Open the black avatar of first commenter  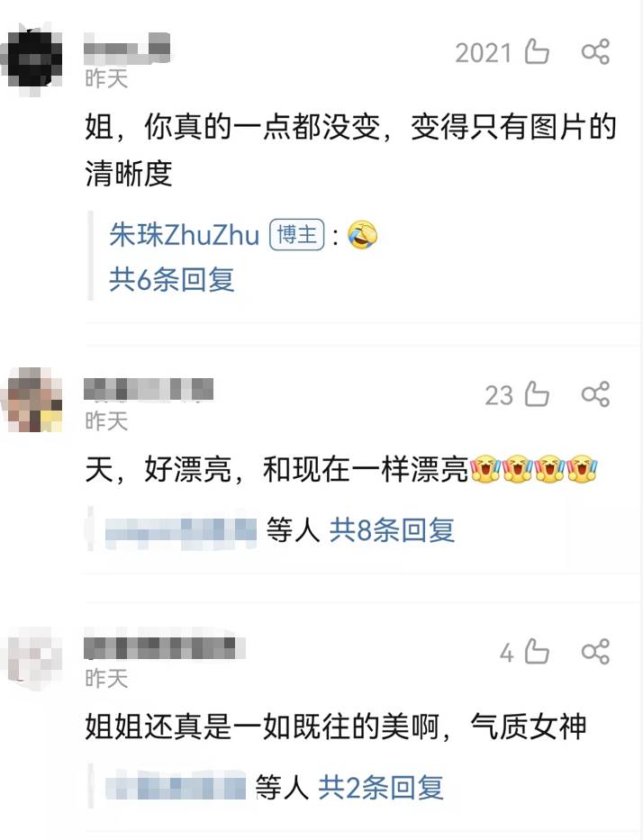(32, 58)
